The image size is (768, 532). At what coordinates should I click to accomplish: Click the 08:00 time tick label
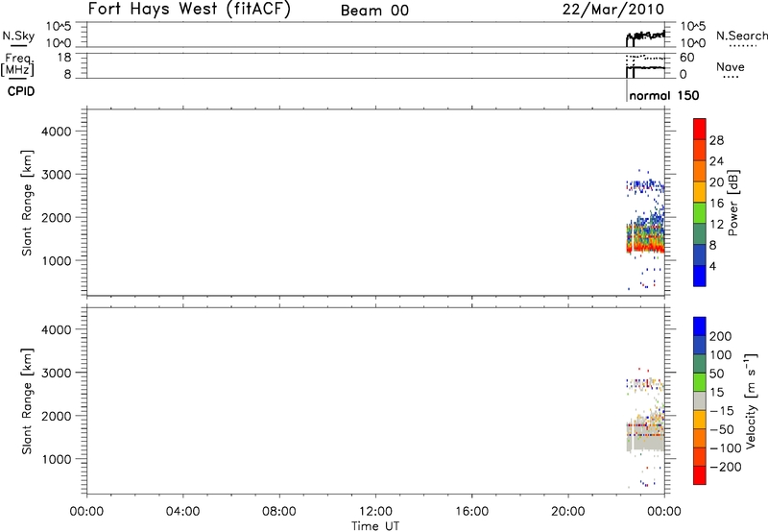[x=279, y=512]
